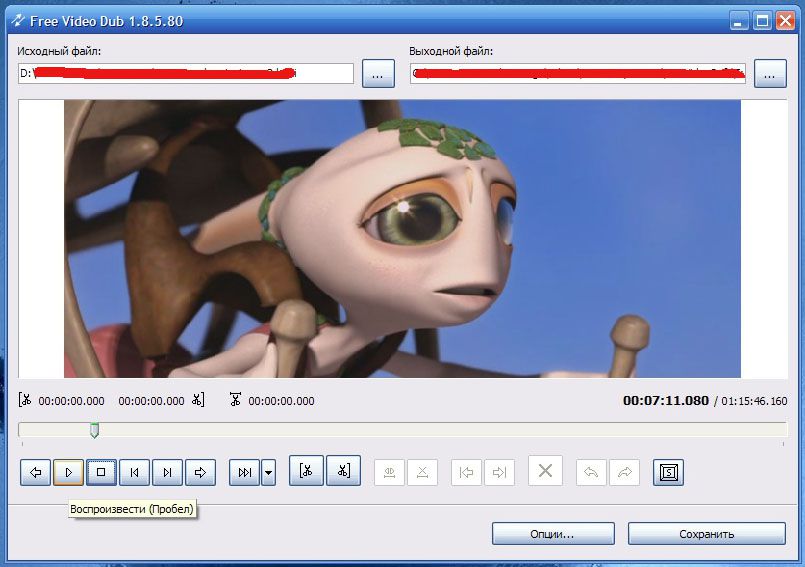Jump to next frame button
Screen dimensions: 805x567
click(x=167, y=472)
